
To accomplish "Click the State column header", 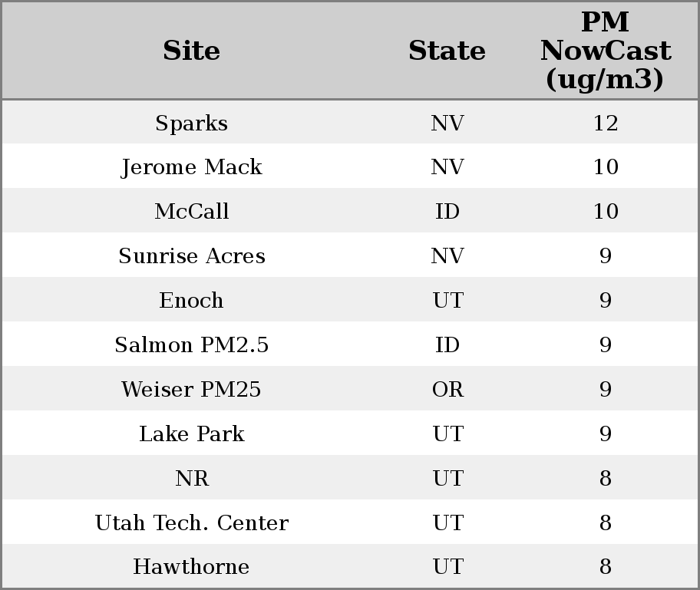I will pos(447,51).
